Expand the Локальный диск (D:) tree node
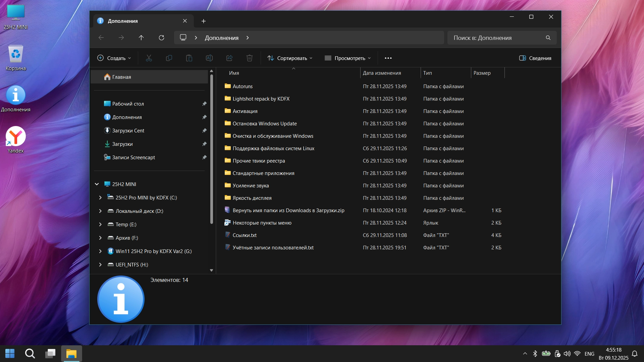644x362 pixels. [100, 211]
